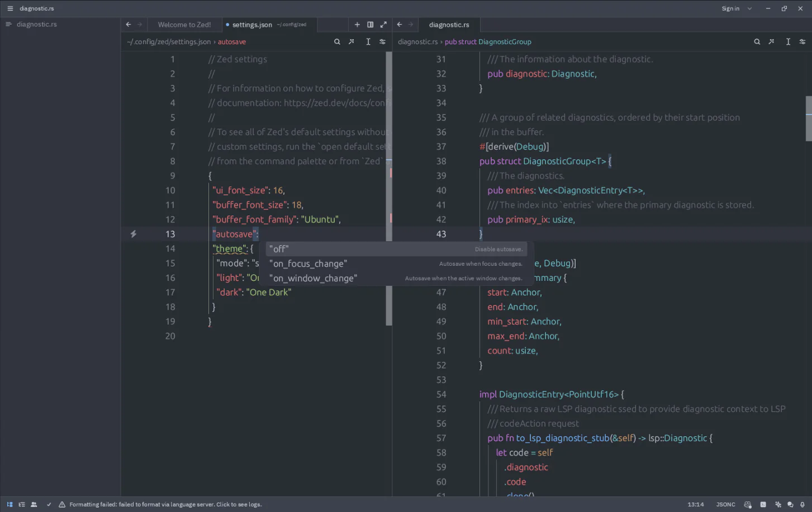This screenshot has height=512, width=812.
Task: Open the JSONC language selector
Action: 726,504
